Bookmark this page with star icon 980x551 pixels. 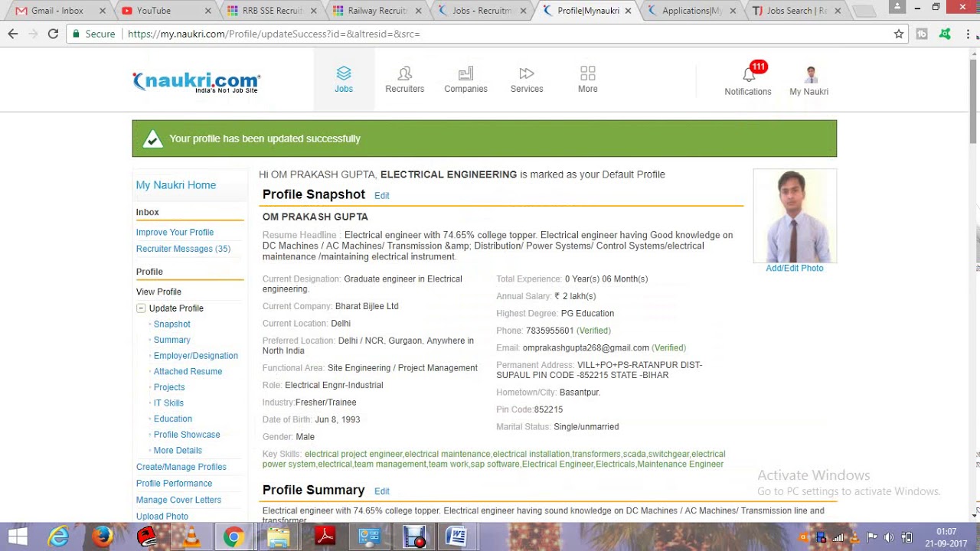899,34
